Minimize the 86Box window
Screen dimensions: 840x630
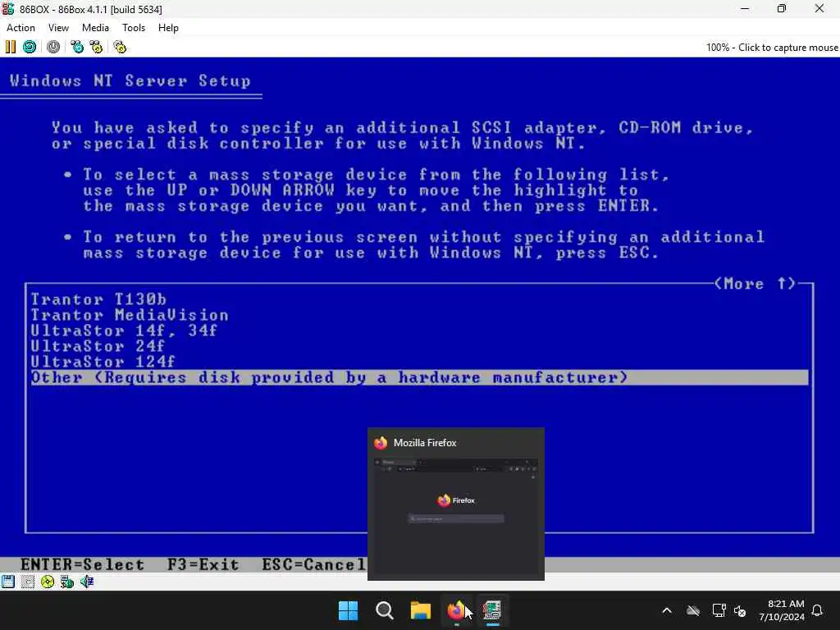coord(745,9)
